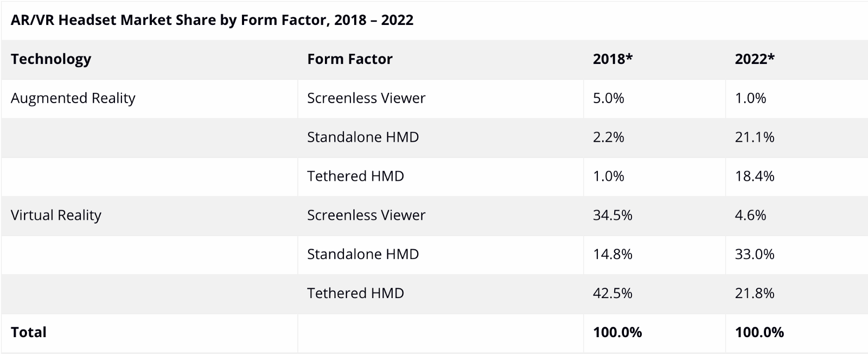Click the 18.4% value
This screenshot has width=868, height=354.
click(x=754, y=176)
